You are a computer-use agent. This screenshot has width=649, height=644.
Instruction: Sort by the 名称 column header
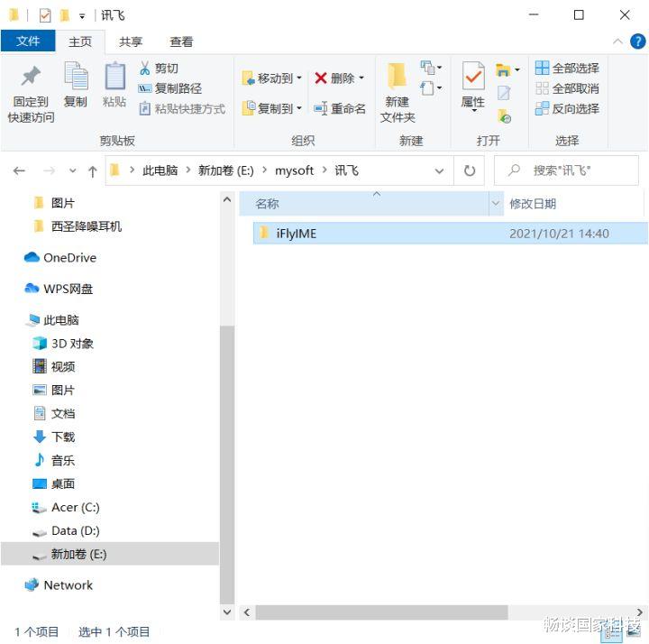[x=364, y=203]
